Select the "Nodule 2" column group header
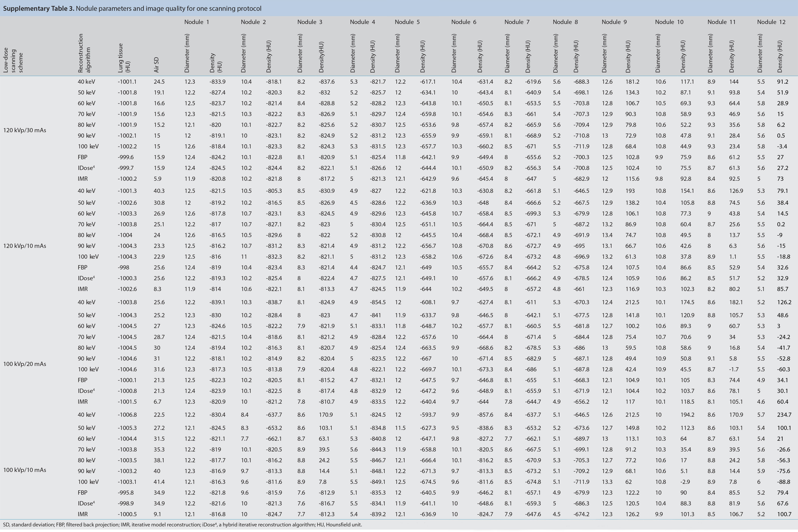Viewport: 798px width, 532px height. coord(253,22)
